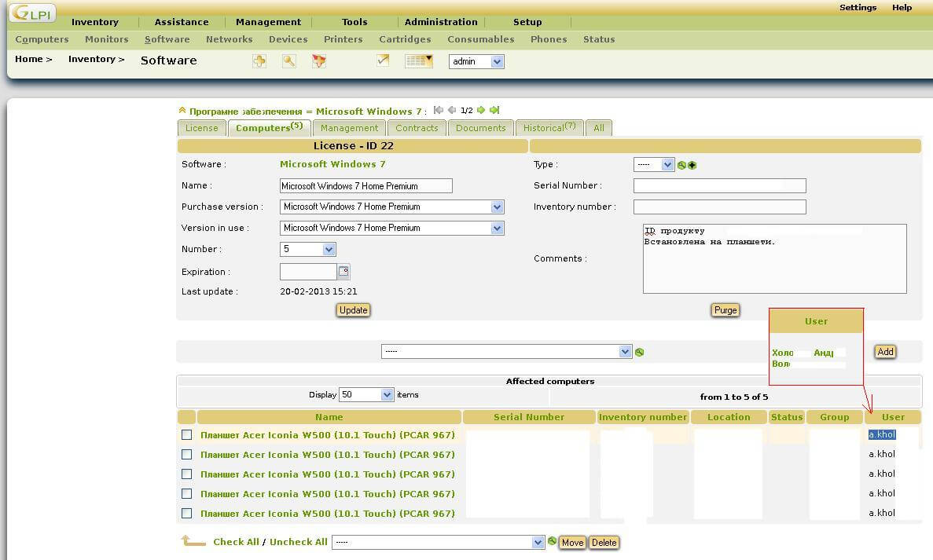
Task: Click inside the Serial Number input field
Action: [719, 185]
